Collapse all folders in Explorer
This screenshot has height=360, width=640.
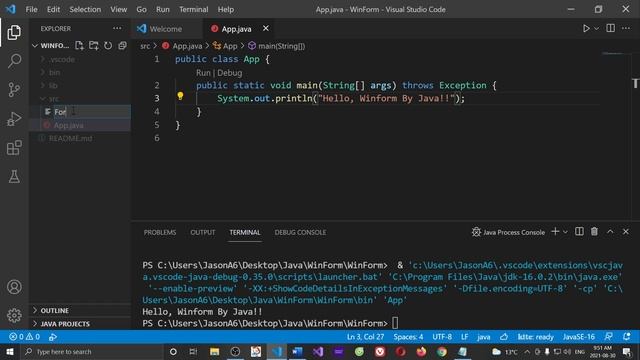coord(122,45)
